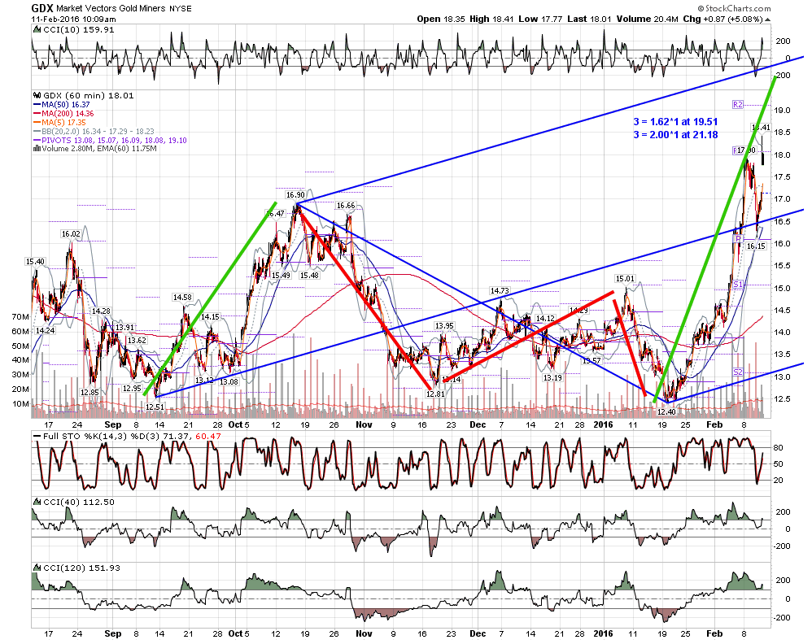Select the P pivot marker
812x644 pixels.
[738, 238]
